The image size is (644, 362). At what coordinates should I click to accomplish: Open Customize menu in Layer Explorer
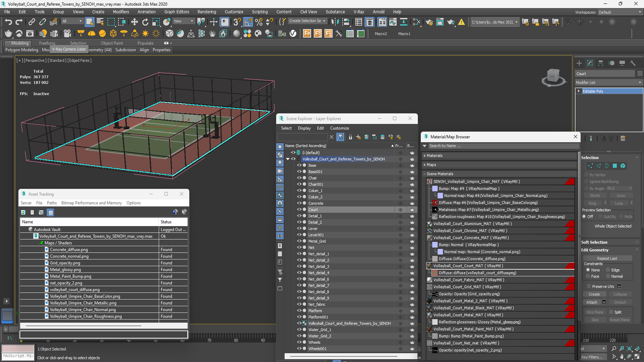click(339, 128)
